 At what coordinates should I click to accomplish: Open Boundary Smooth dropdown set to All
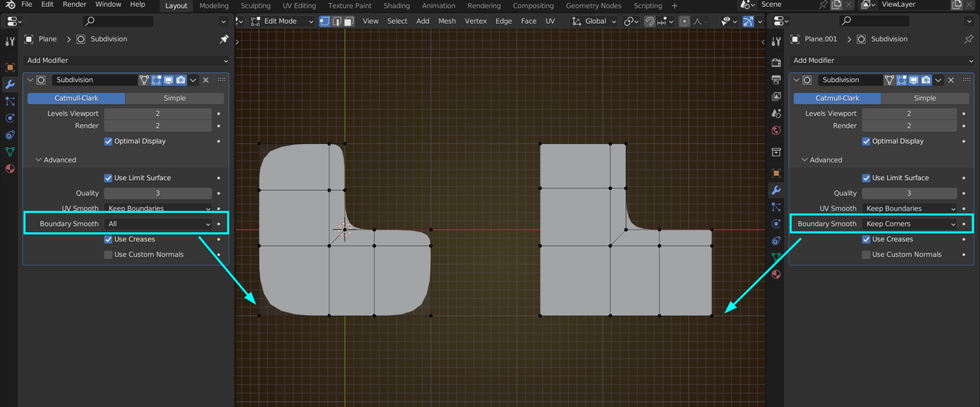pos(158,224)
